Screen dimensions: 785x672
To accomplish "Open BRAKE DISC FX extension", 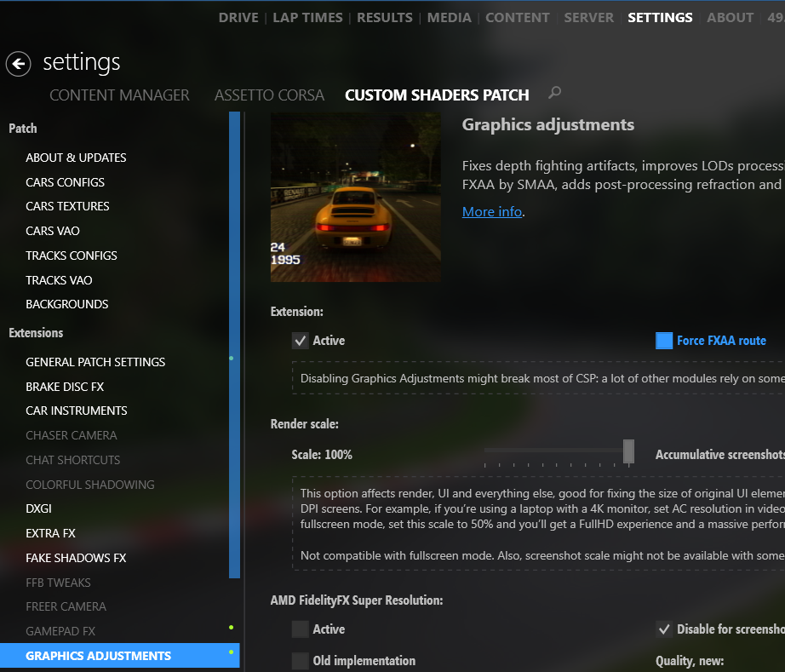I will [x=65, y=387].
